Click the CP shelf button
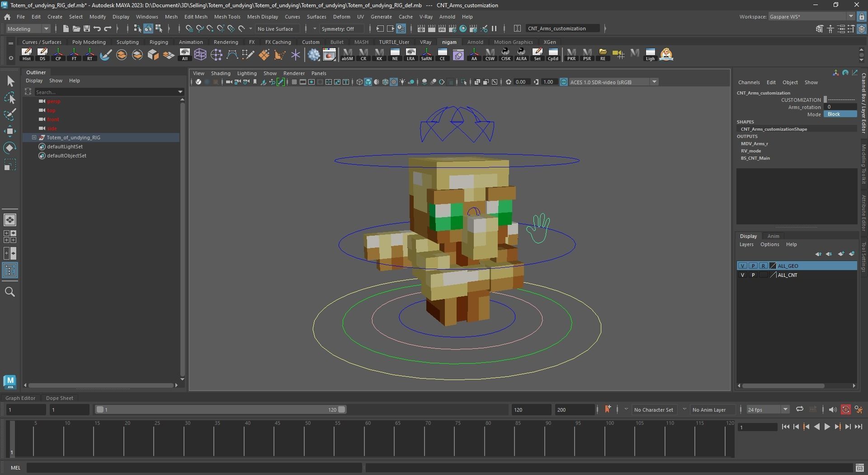 point(58,55)
